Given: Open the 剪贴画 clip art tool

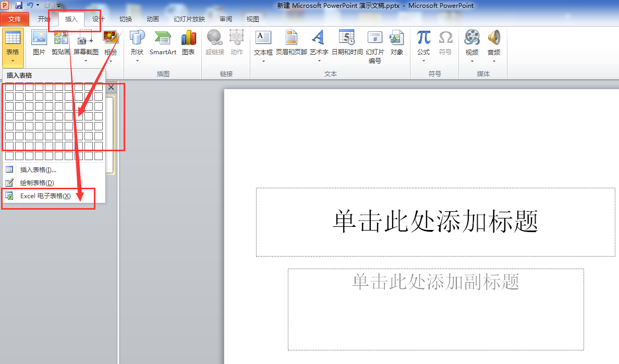Looking at the screenshot, I should (60, 42).
